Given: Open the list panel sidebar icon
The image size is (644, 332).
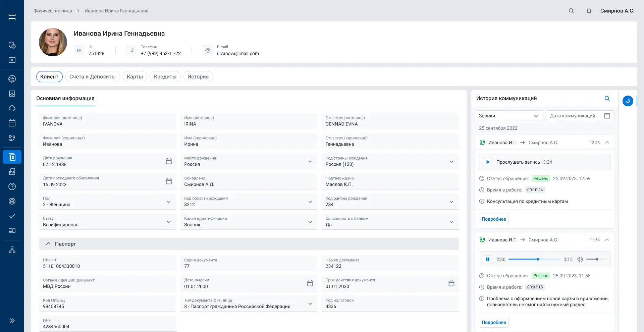Looking at the screenshot, I should [x=12, y=231].
